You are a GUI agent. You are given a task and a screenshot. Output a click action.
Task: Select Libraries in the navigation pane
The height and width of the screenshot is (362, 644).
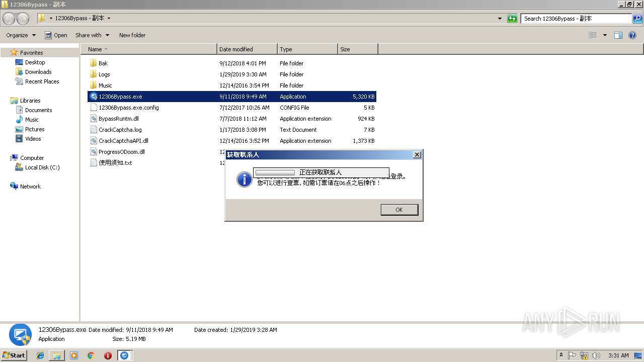30,101
